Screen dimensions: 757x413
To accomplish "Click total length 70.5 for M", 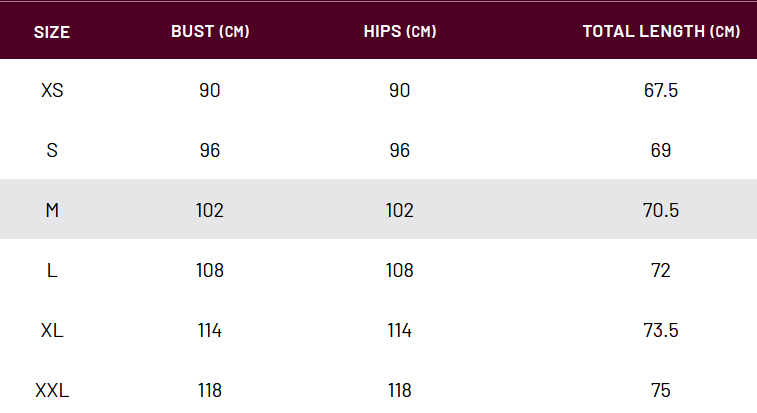I will (x=661, y=210).
